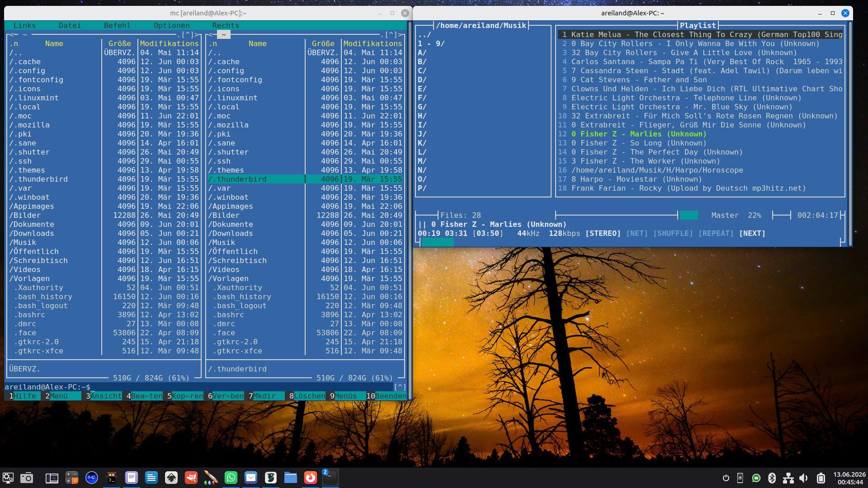Open the battery status tray icon
The width and height of the screenshot is (868, 488).
[x=821, y=478]
